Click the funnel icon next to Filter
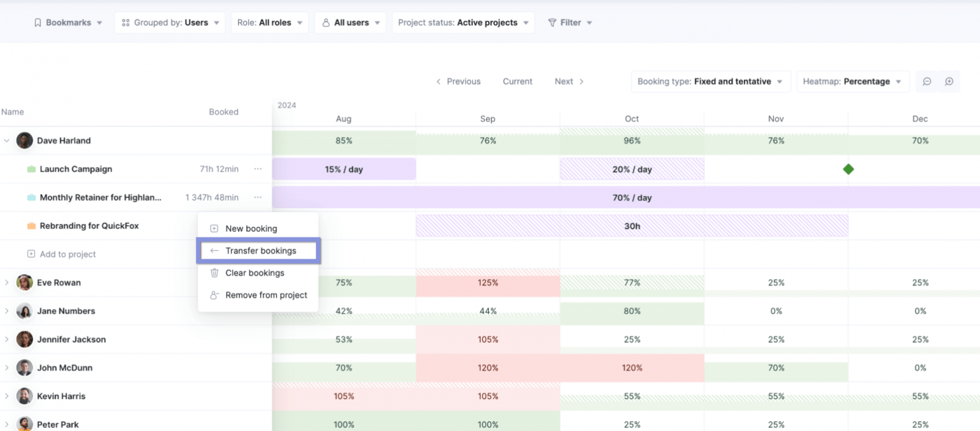 click(551, 22)
